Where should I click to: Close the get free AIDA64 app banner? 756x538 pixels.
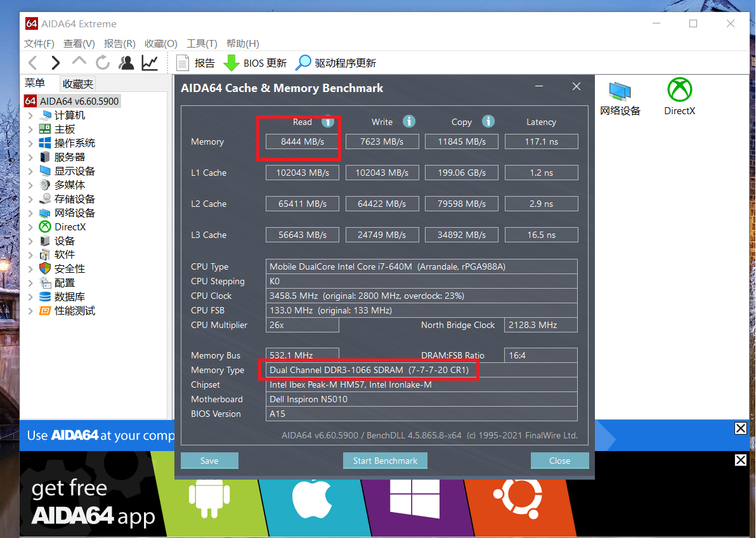(x=740, y=460)
